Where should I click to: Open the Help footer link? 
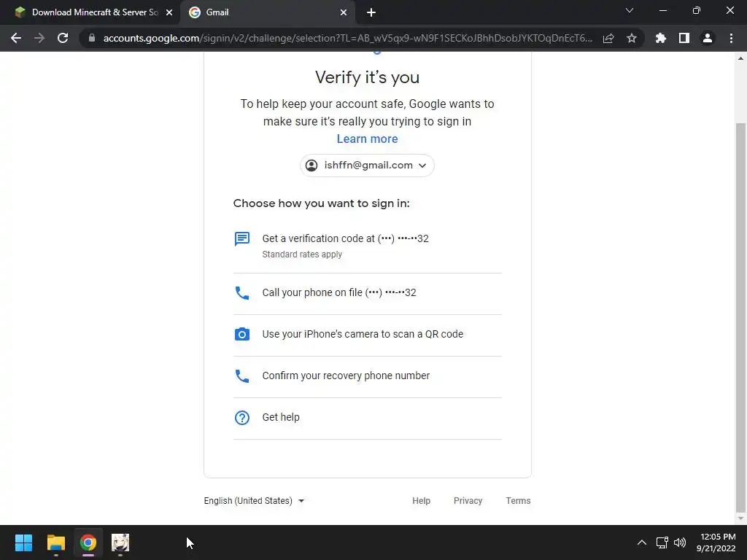pos(421,501)
